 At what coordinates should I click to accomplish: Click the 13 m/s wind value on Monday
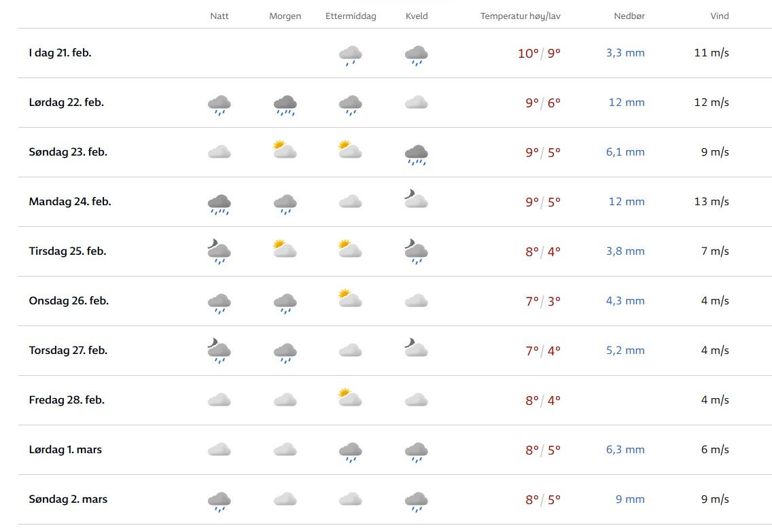pyautogui.click(x=712, y=202)
